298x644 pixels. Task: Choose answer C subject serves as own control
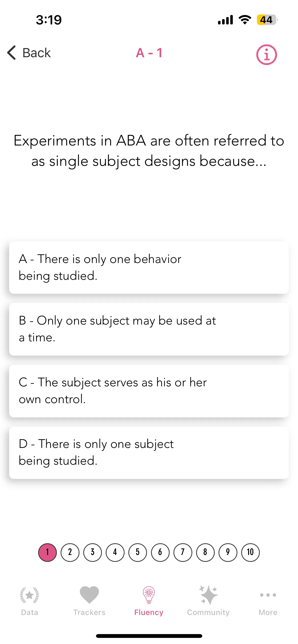coord(149,391)
